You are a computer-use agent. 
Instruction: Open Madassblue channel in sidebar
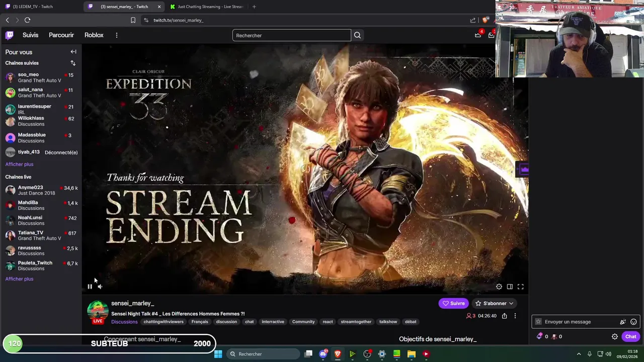tap(41, 138)
